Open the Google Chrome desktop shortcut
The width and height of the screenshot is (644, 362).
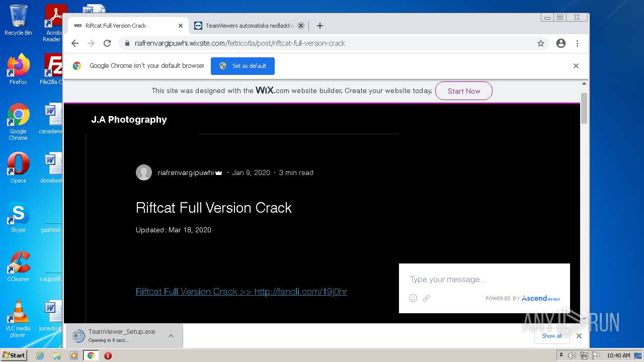(18, 122)
